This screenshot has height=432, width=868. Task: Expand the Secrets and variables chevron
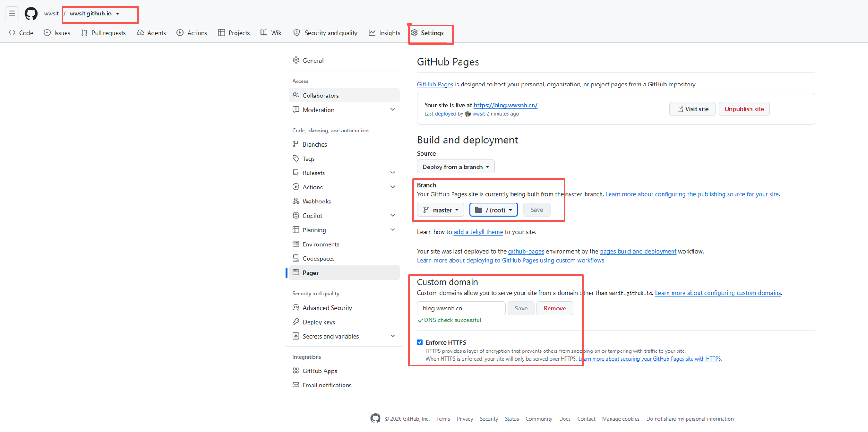tap(393, 336)
